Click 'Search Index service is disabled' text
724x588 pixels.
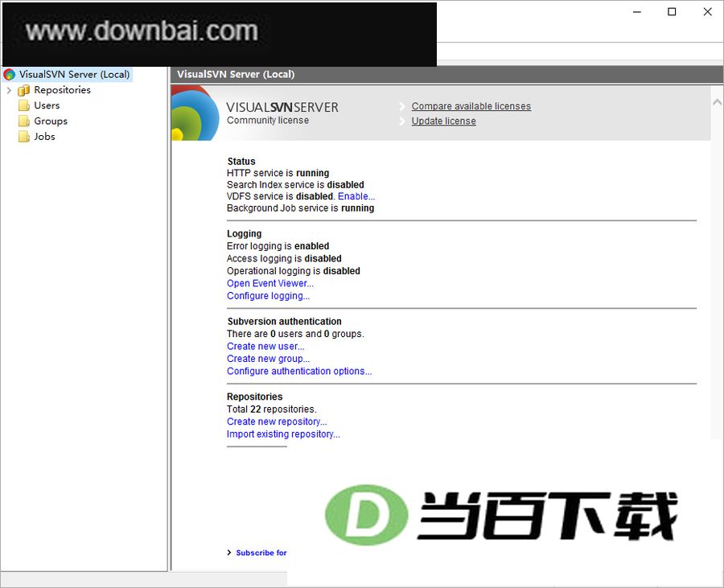(x=295, y=185)
